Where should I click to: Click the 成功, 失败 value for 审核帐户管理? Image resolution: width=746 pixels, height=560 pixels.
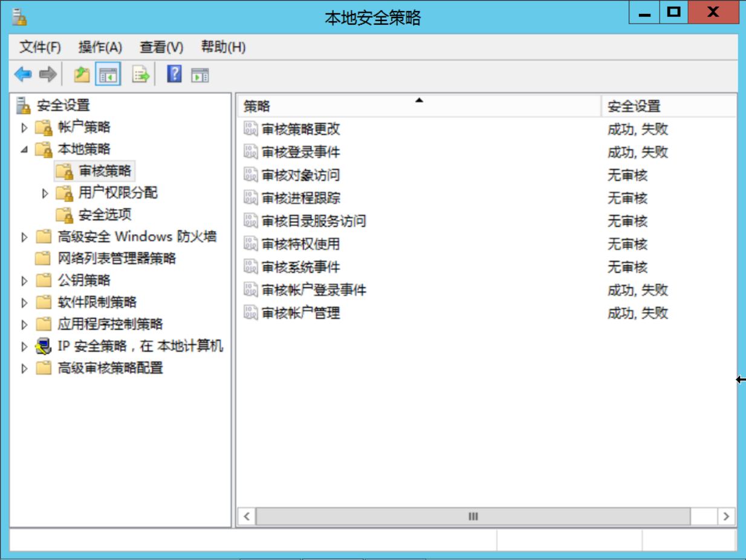coord(638,313)
